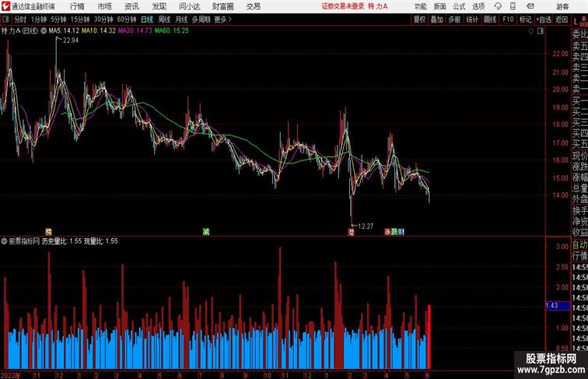Click the 涨 event marker on chart

(x=387, y=232)
